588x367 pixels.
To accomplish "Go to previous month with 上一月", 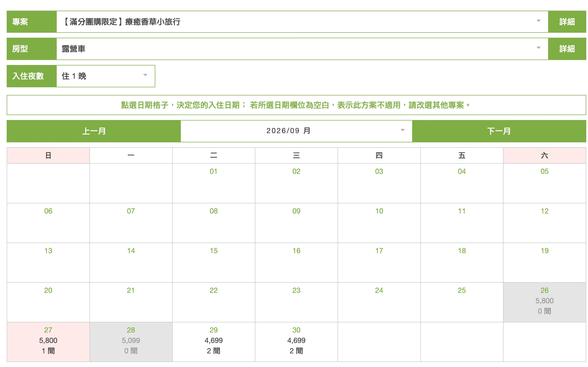I will tap(94, 131).
